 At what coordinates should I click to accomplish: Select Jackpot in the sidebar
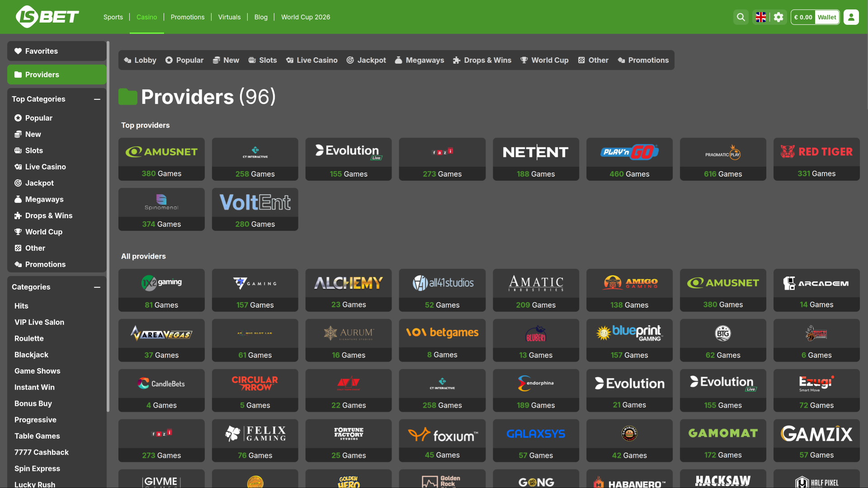coord(57,183)
